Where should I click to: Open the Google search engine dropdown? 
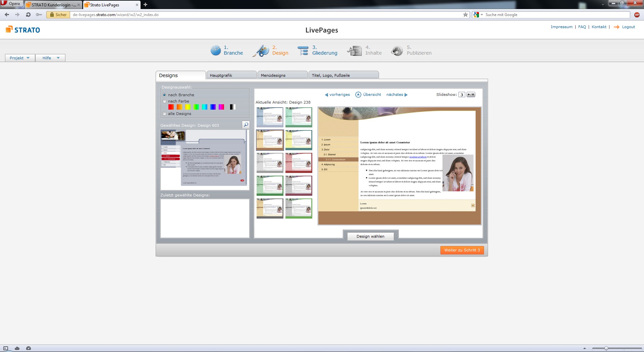(x=478, y=15)
